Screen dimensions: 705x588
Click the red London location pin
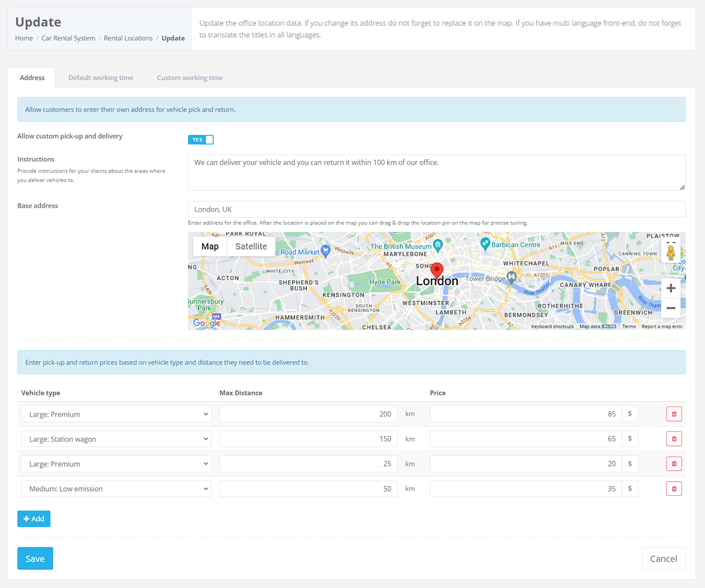[437, 271]
